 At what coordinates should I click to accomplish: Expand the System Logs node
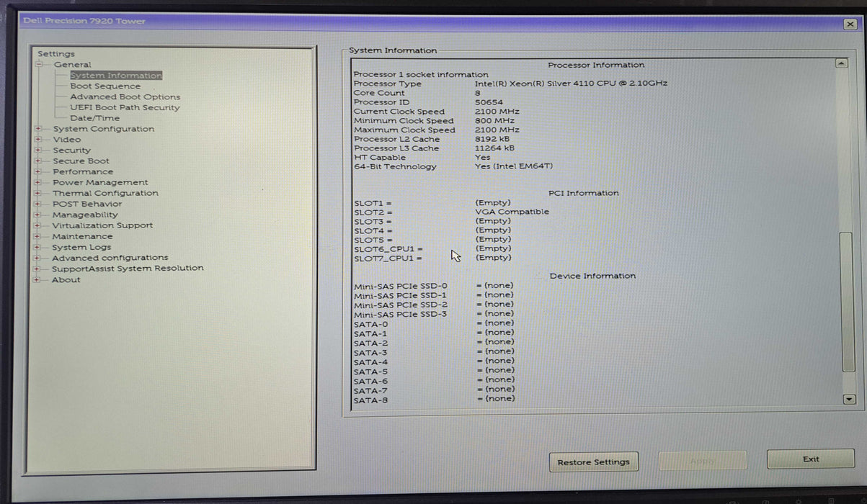[37, 248]
